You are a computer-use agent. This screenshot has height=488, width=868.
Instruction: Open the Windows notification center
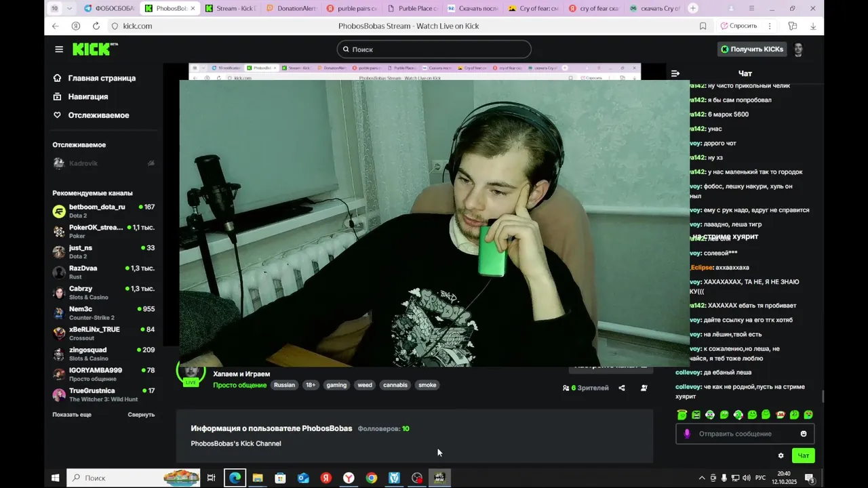(809, 478)
